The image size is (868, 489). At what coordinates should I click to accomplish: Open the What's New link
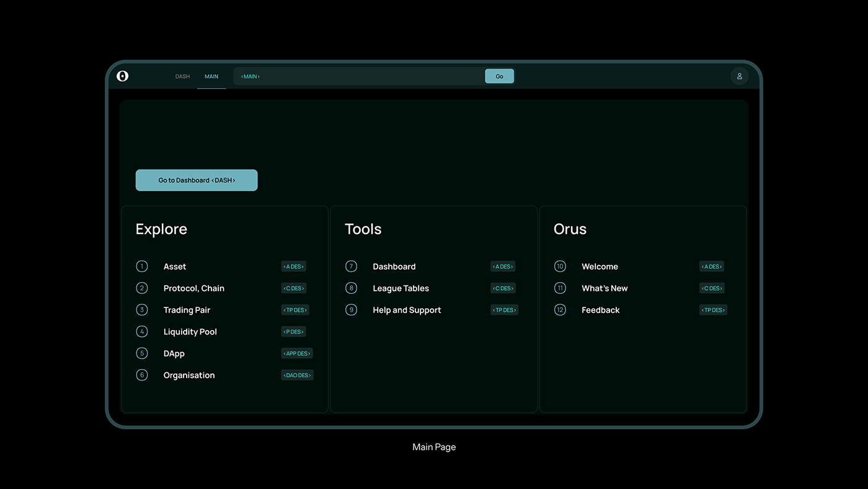click(x=604, y=289)
